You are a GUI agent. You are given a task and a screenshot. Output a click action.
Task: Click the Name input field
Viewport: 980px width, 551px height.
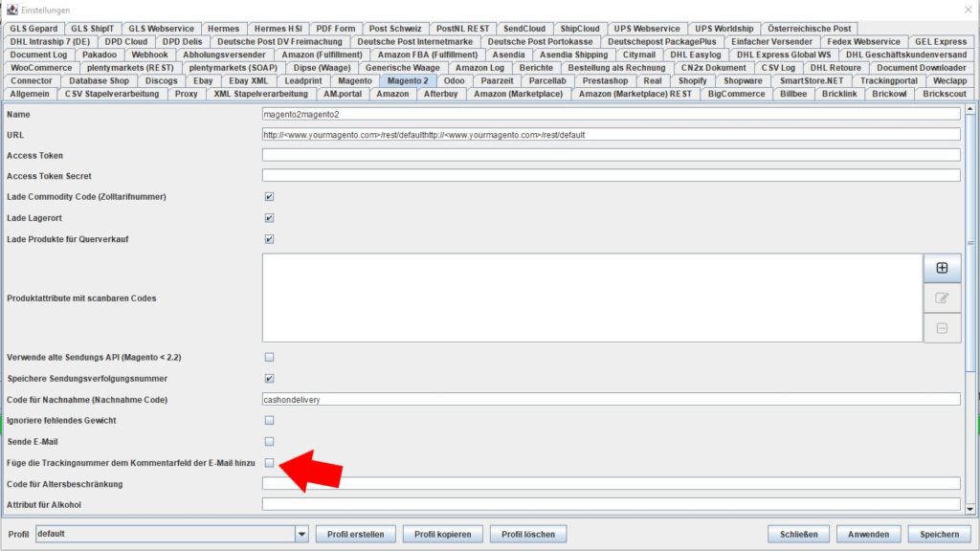point(612,115)
